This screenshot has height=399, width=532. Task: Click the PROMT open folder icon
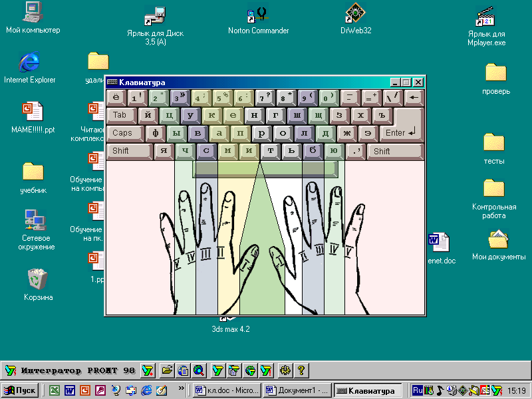click(x=167, y=370)
